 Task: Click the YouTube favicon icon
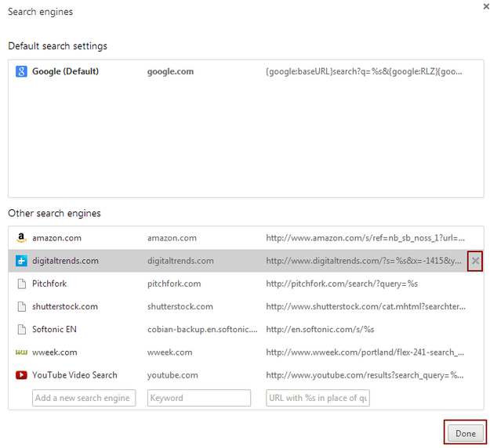click(x=21, y=375)
